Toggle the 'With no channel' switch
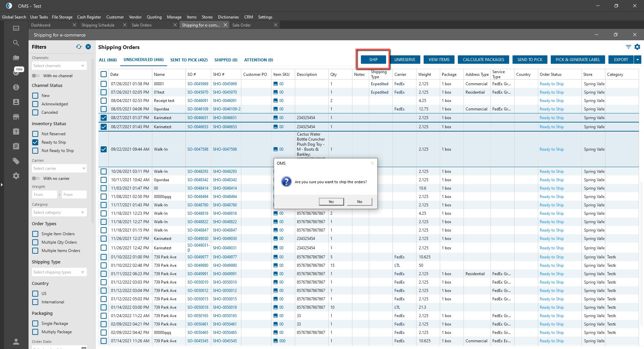644x349 pixels. [x=36, y=76]
